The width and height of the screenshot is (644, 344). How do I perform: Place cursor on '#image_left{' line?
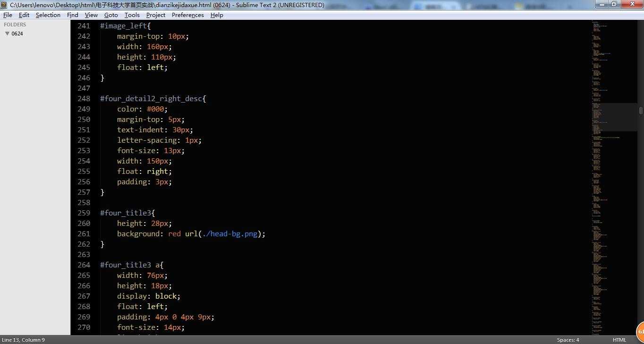pos(126,26)
